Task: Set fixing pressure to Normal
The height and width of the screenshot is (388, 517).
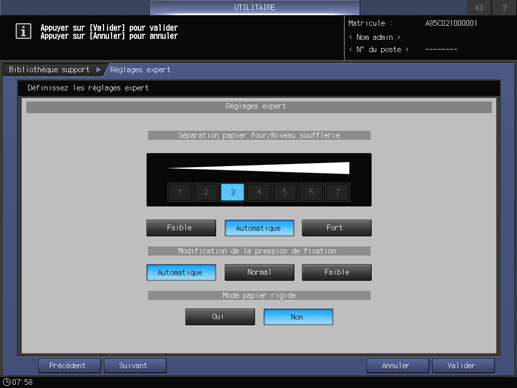Action: [259, 272]
